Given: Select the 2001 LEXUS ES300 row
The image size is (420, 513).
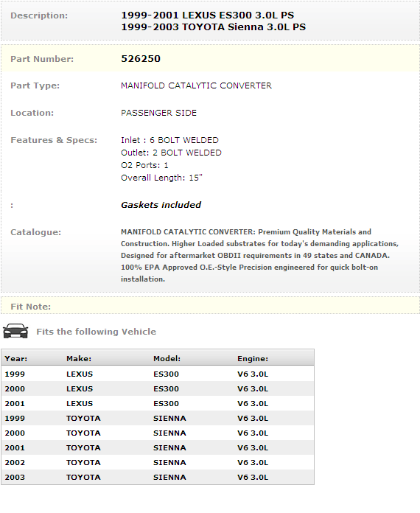Looking at the screenshot, I should (158, 403).
